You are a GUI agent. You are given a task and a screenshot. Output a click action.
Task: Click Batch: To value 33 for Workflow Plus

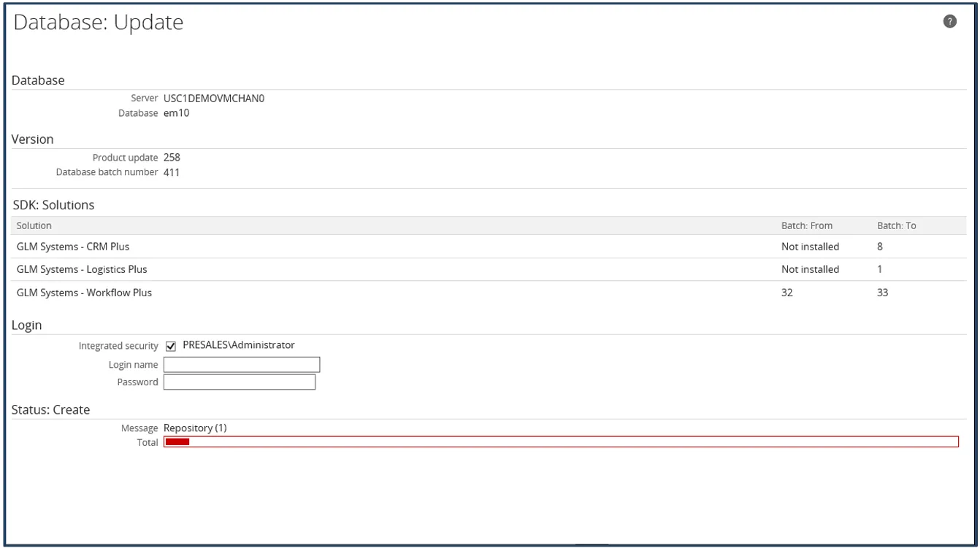click(882, 293)
